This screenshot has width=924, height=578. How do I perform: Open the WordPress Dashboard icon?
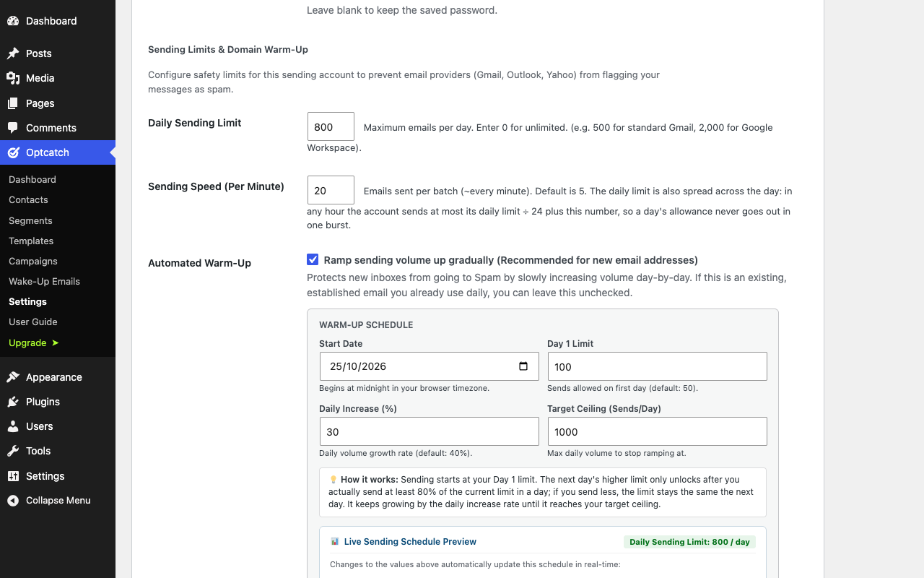[x=13, y=21]
